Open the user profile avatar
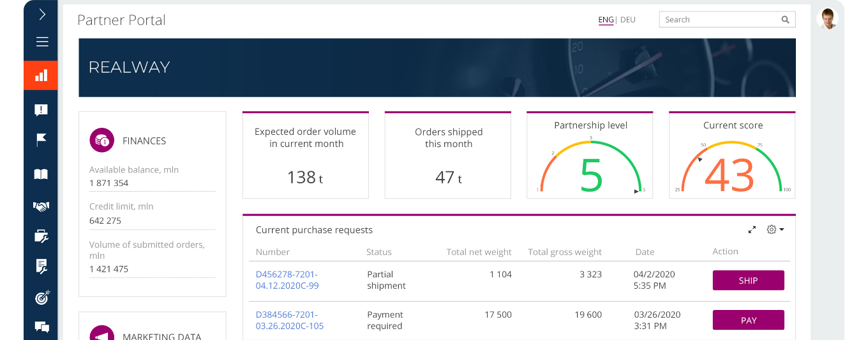Image resolution: width=868 pixels, height=340 pixels. [828, 19]
